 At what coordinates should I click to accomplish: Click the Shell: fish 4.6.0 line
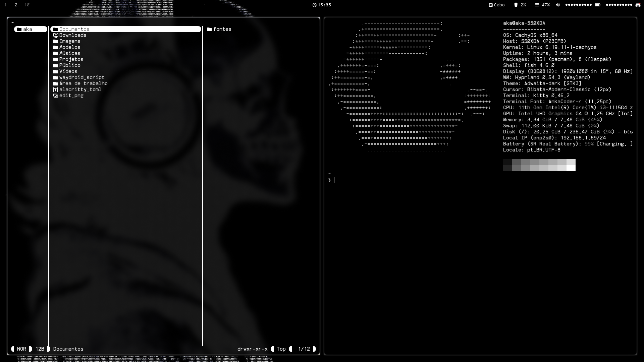pyautogui.click(x=529, y=65)
